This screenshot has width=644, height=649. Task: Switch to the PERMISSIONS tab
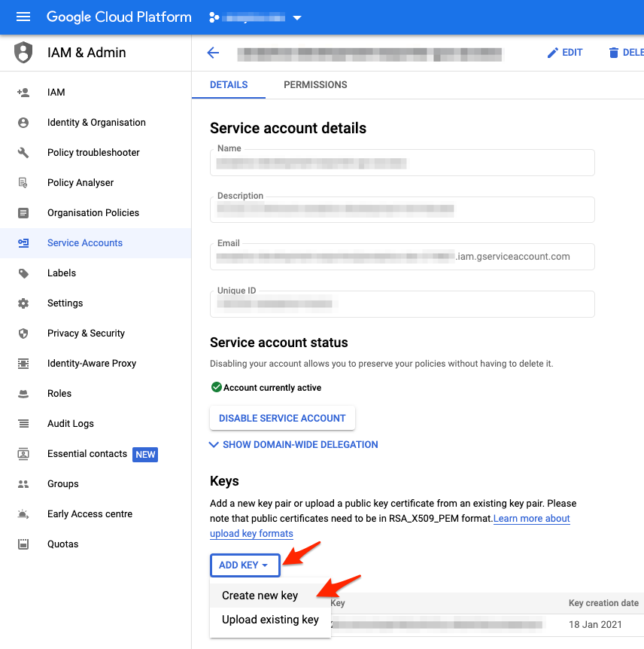pyautogui.click(x=315, y=85)
